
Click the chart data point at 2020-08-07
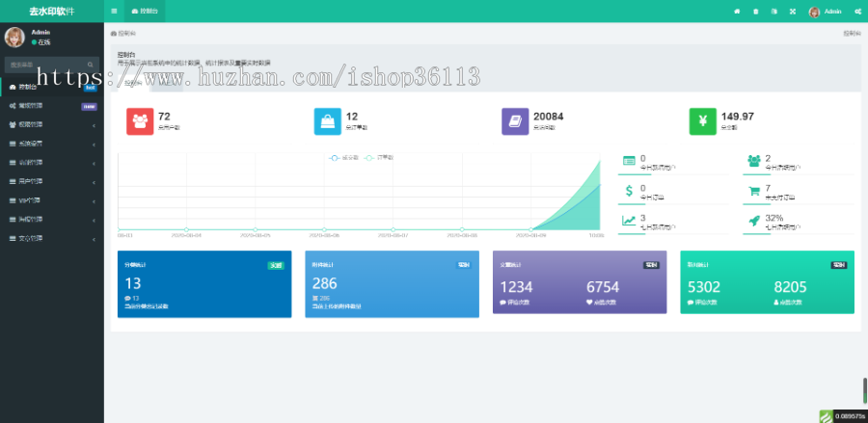point(393,229)
